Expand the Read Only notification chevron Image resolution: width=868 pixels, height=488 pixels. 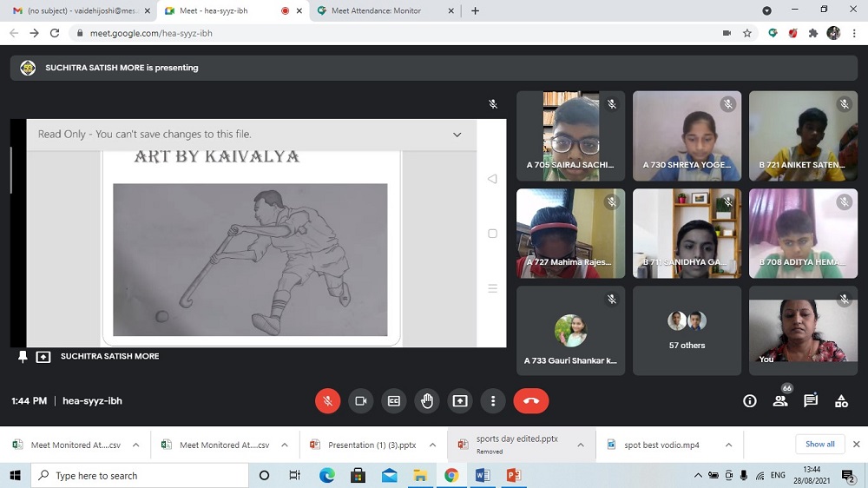(457, 135)
